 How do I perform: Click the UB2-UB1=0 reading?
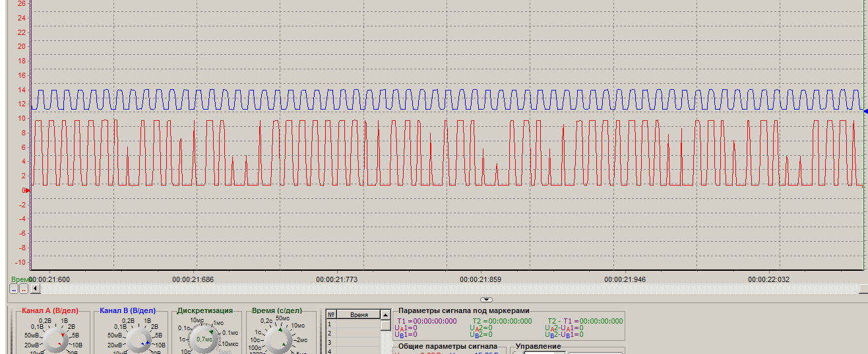pos(564,335)
